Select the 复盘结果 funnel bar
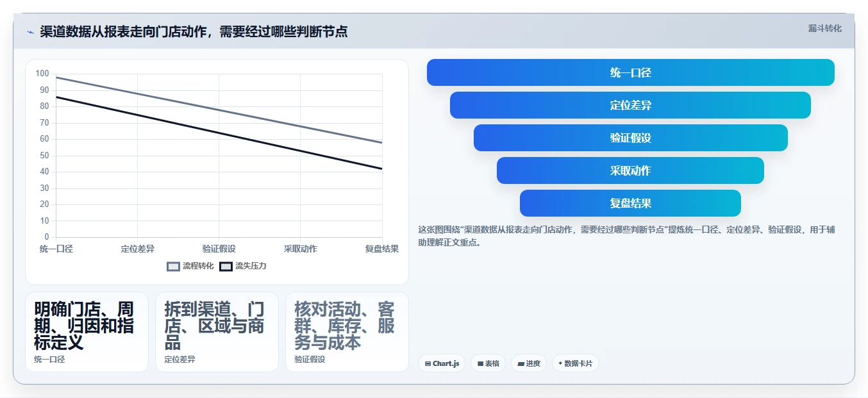 click(631, 203)
